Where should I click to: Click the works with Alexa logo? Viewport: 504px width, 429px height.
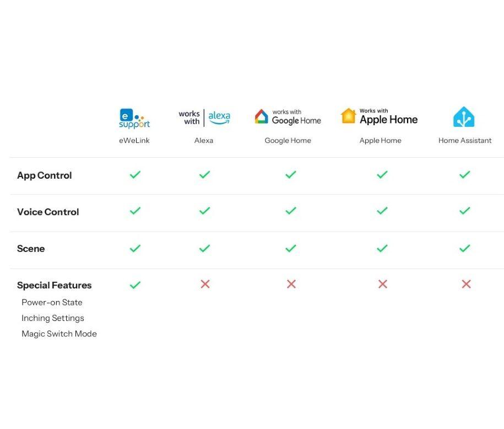click(204, 117)
